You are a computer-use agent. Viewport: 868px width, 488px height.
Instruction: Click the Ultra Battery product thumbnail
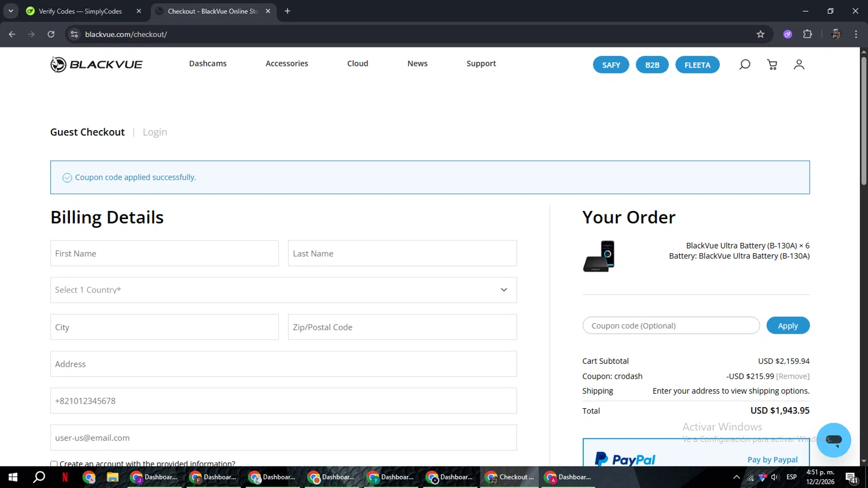pos(599,256)
